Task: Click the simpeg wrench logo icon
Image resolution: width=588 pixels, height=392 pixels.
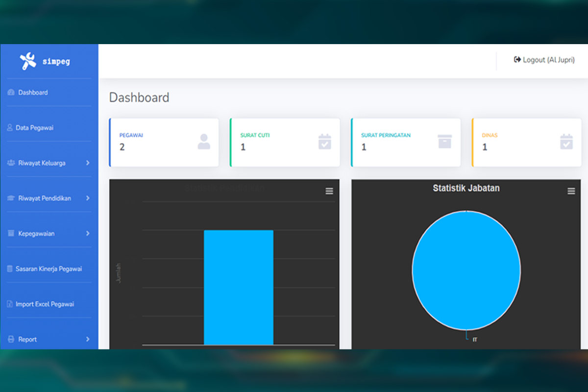Action: 28,61
